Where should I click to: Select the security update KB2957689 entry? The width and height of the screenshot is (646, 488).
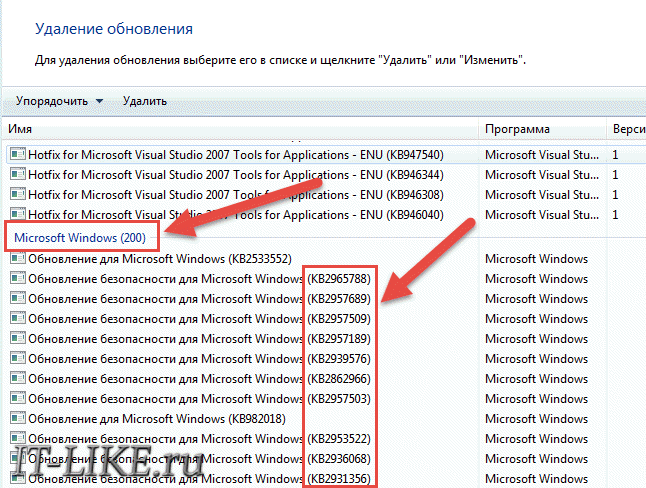coord(199,299)
